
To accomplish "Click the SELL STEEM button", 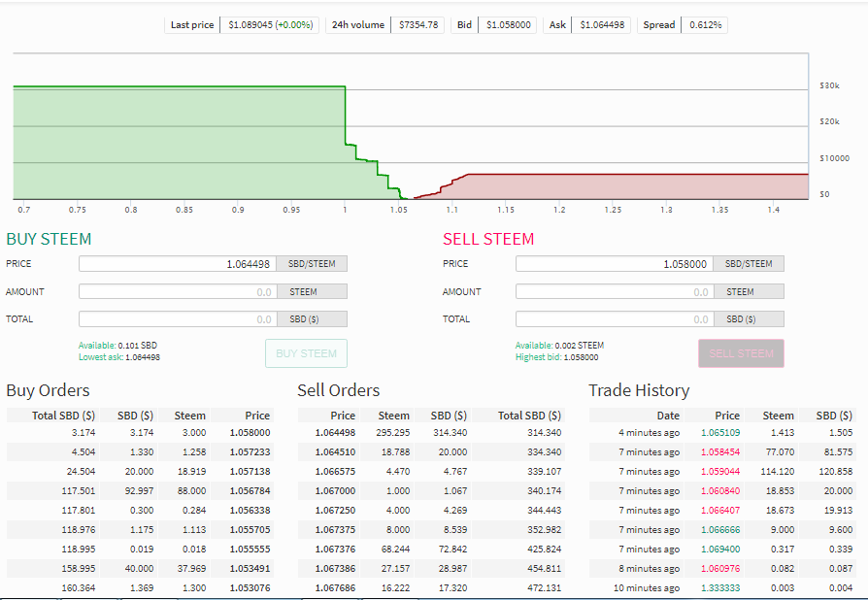I will (x=741, y=353).
